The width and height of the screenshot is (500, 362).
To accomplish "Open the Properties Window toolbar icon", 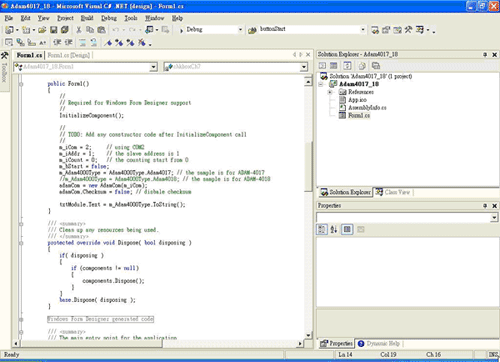I will [386, 30].
